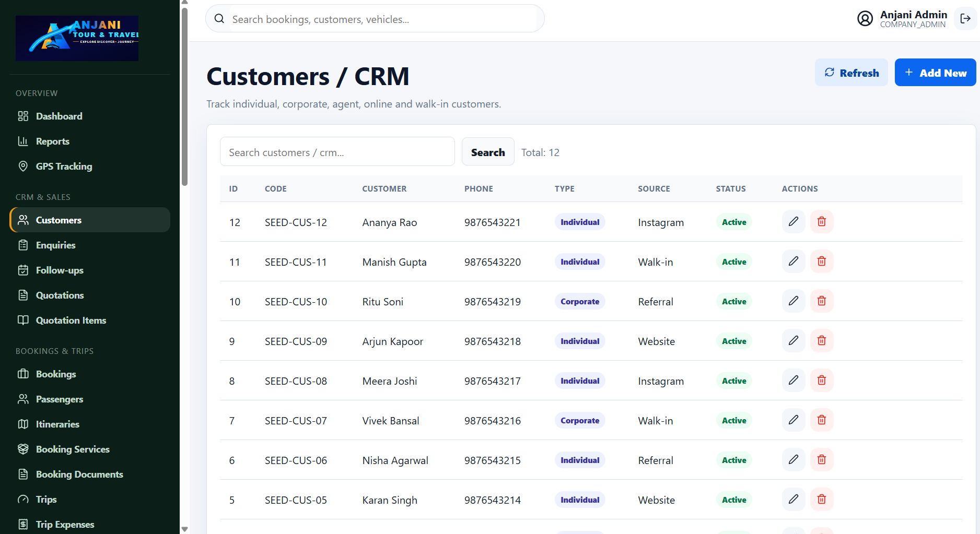This screenshot has height=534, width=980.
Task: Open the edit pencil for Meera Joshi
Action: click(x=793, y=381)
